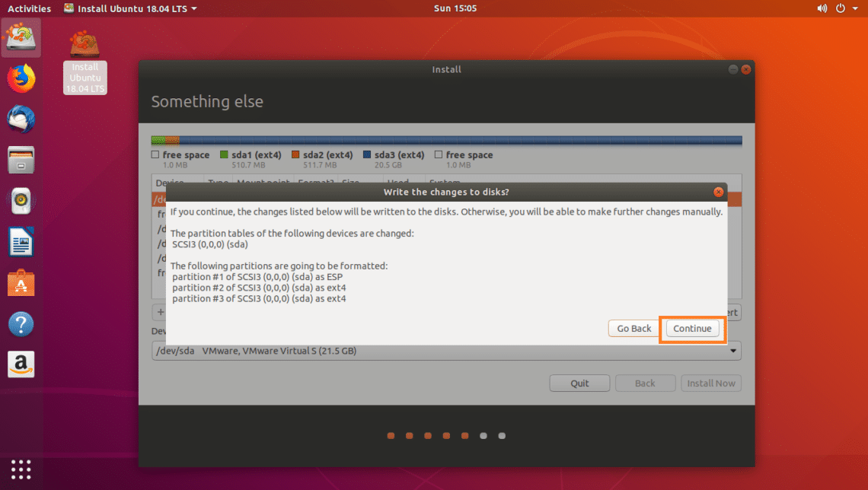Click the Ubiquity installer dock icon
Viewport: 868px width, 490px height.
[x=21, y=37]
